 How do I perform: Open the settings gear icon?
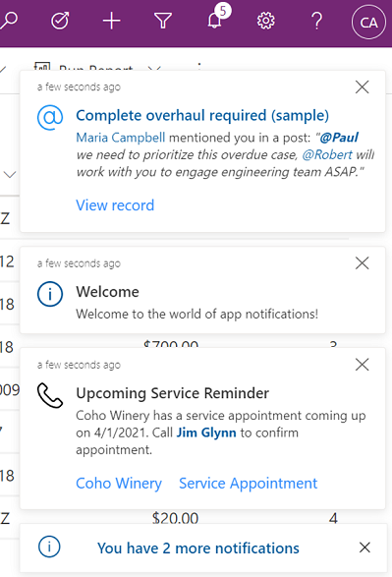(x=265, y=21)
